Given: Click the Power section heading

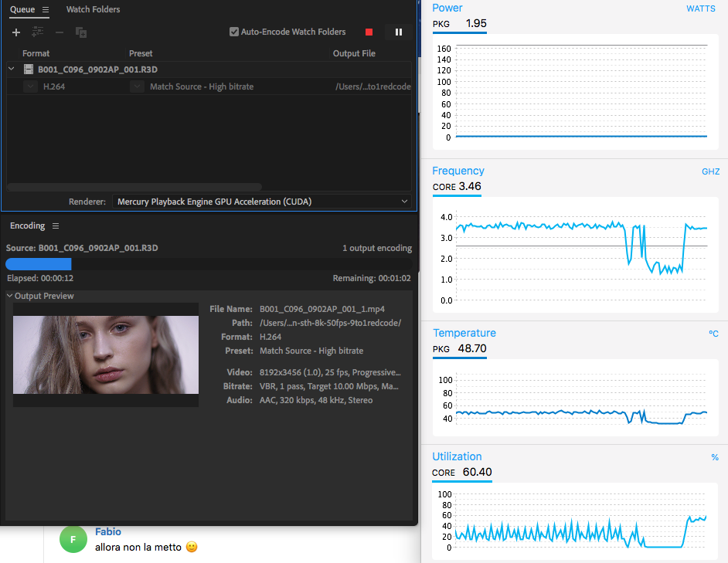Looking at the screenshot, I should coord(447,8).
